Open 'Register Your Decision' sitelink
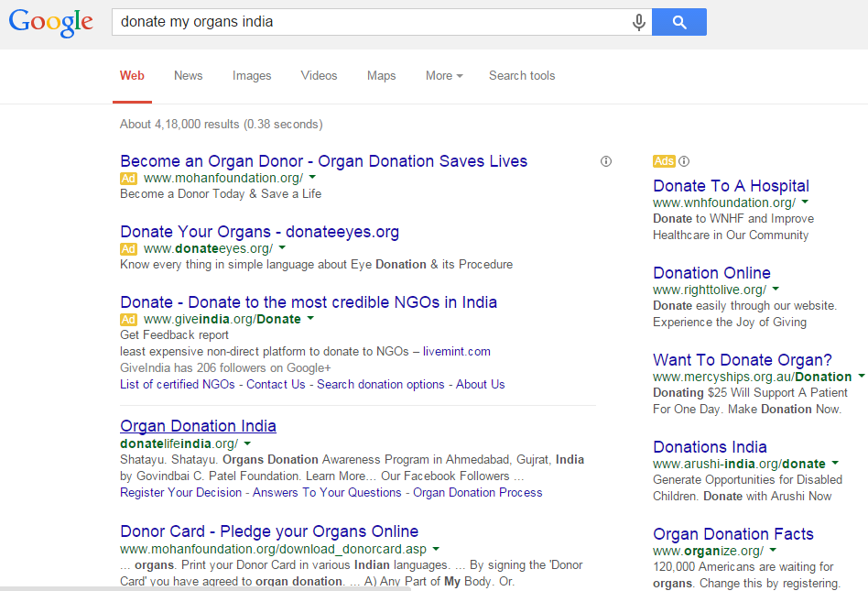 pyautogui.click(x=181, y=492)
